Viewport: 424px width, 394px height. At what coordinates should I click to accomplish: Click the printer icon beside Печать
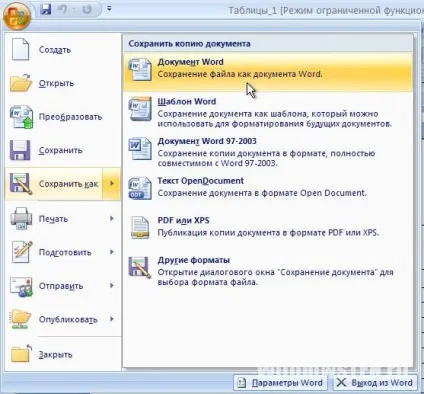pyautogui.click(x=21, y=219)
